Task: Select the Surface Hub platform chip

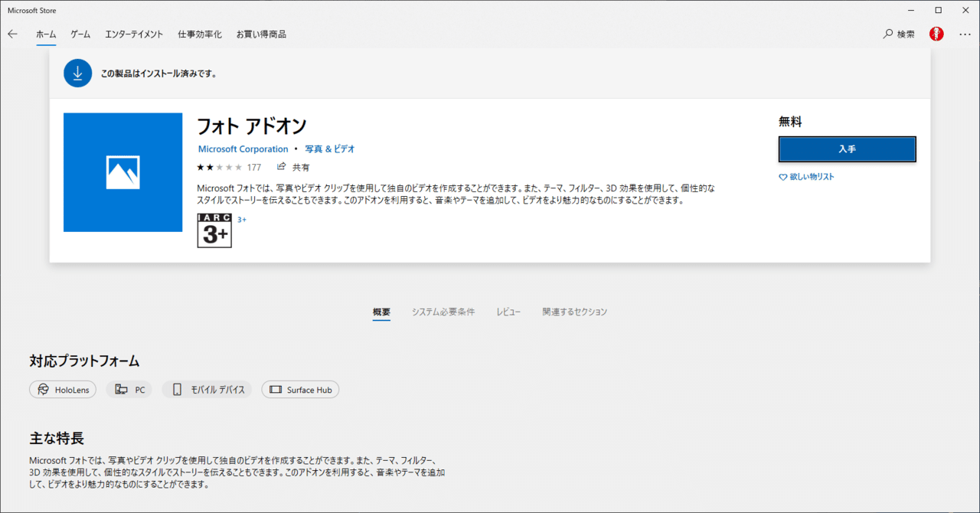Action: coord(300,389)
